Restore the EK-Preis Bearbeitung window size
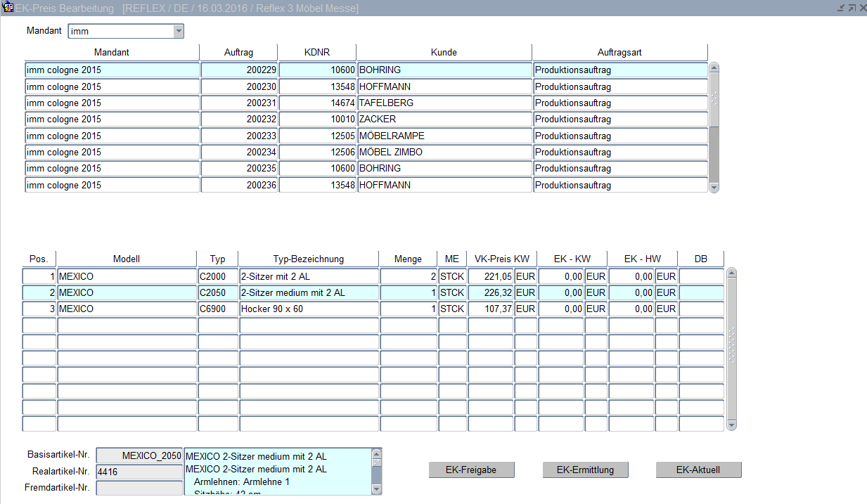 click(852, 8)
